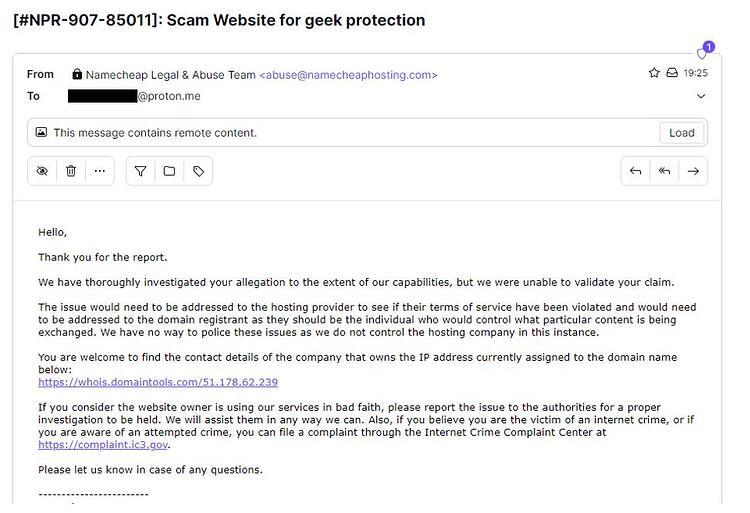Reply all to the message
The width and height of the screenshot is (750, 513).
(x=664, y=171)
